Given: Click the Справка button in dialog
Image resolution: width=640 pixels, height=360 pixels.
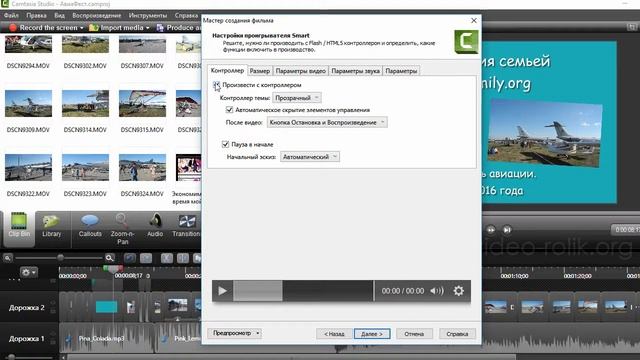Looking at the screenshot, I should pyautogui.click(x=457, y=334).
